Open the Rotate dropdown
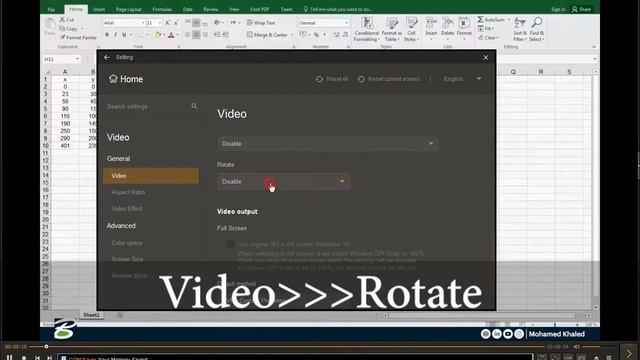Image resolution: width=640 pixels, height=360 pixels. (284, 182)
